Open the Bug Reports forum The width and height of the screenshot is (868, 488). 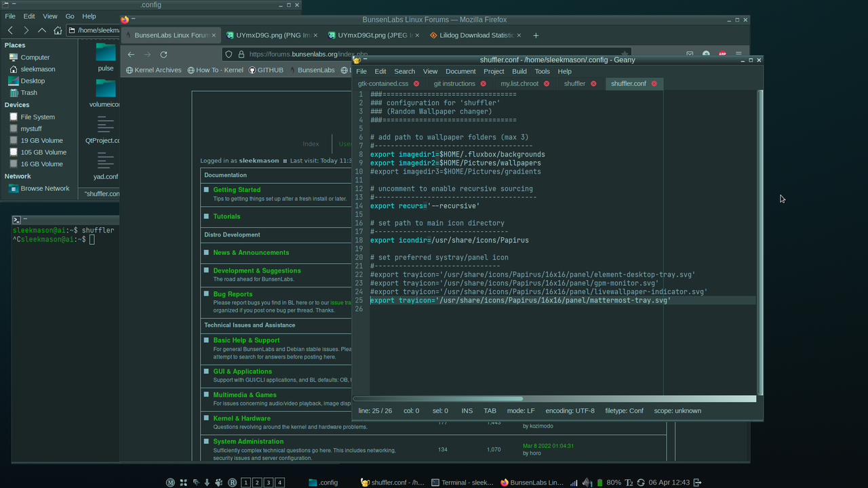click(x=233, y=294)
